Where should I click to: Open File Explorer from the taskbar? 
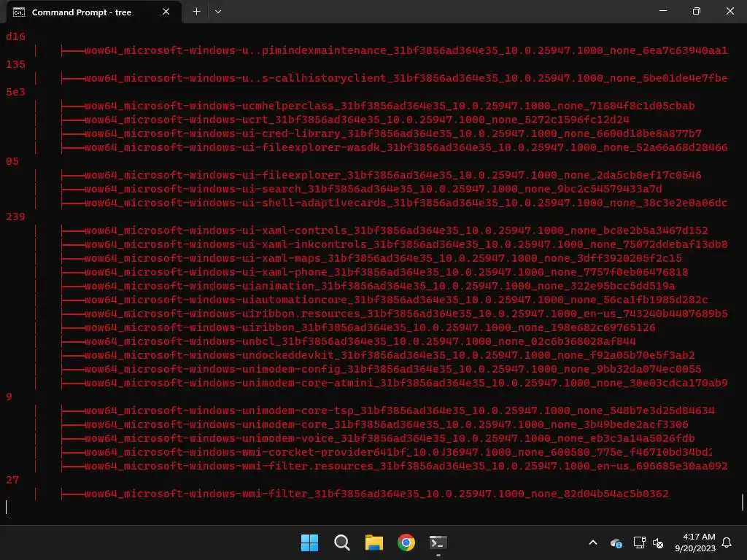pyautogui.click(x=374, y=542)
